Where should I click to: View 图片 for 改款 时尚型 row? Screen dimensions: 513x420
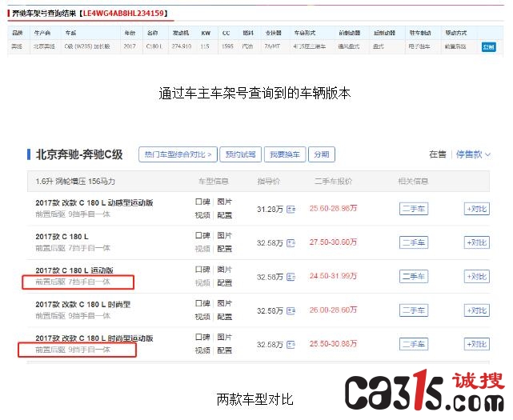click(x=224, y=303)
